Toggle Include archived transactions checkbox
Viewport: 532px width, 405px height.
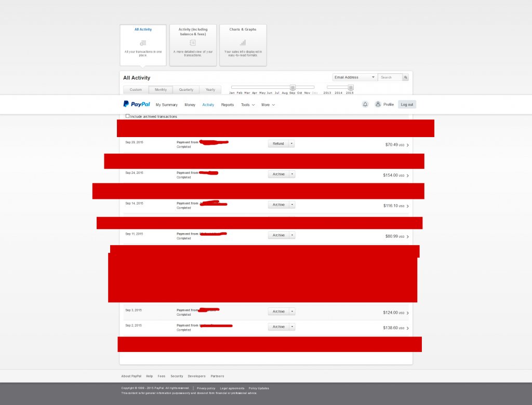(x=128, y=116)
